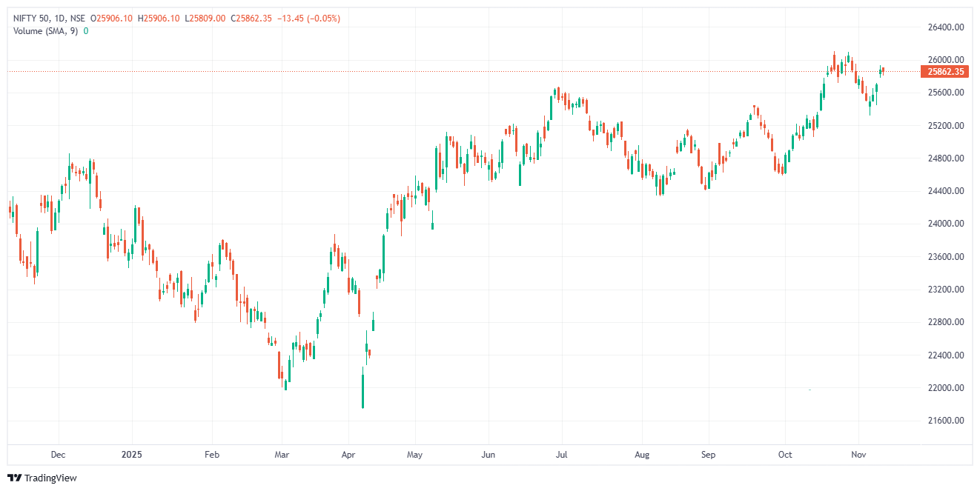Image resolution: width=980 pixels, height=491 pixels.
Task: Select the Dec label on time axis
Action: (59, 454)
